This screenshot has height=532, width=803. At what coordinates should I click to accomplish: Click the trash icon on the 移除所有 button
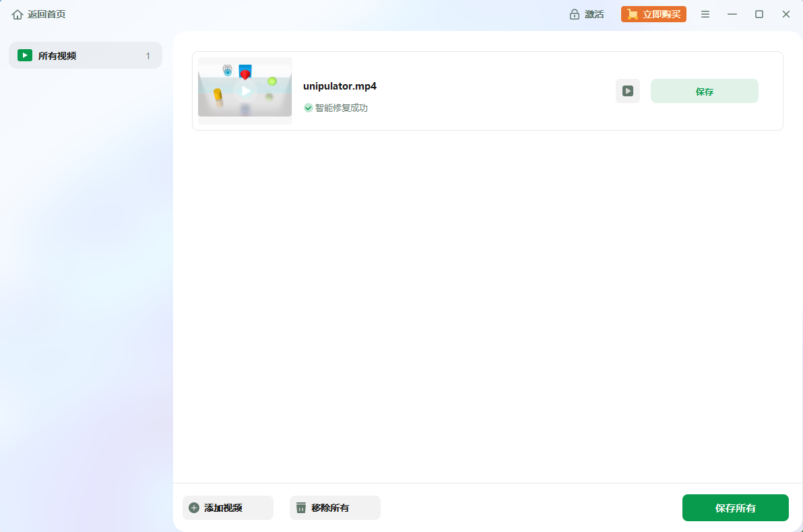click(300, 508)
